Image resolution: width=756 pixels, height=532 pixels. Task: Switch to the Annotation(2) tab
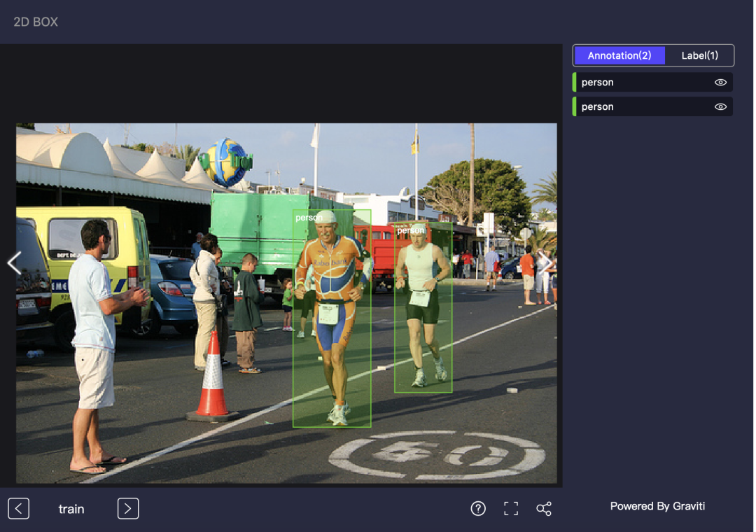619,55
